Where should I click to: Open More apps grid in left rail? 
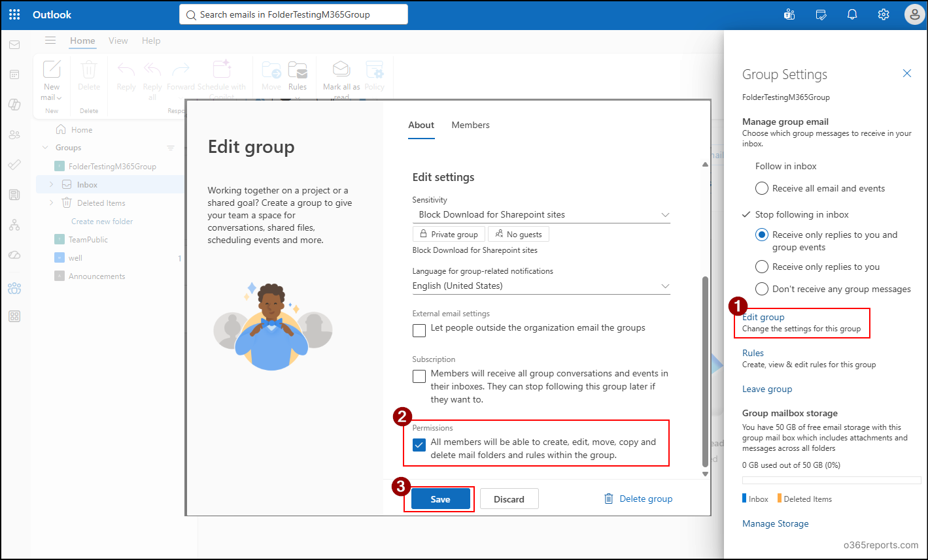pos(14,316)
